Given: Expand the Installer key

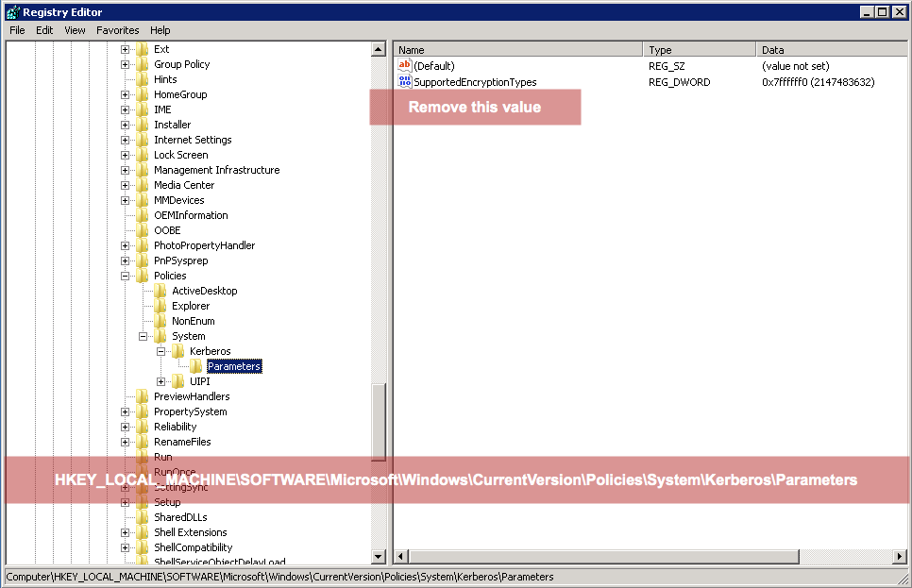Looking at the screenshot, I should (125, 125).
